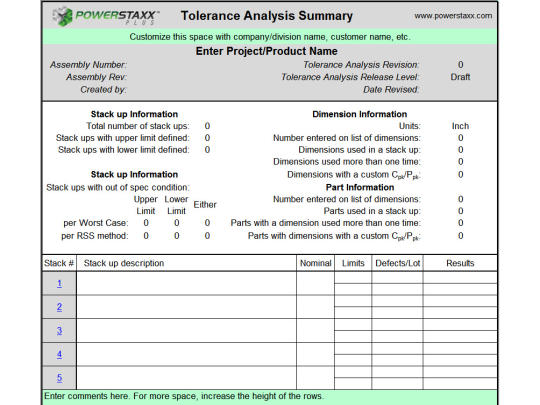Select Dimensions used more than one time value
Viewport: 540px width, 405px height.
coord(460,162)
